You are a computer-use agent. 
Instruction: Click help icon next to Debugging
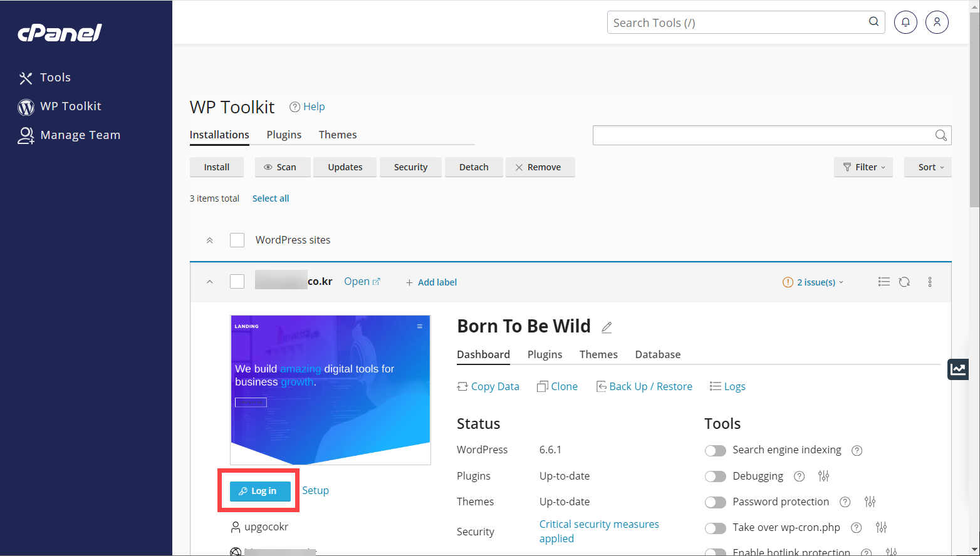pyautogui.click(x=799, y=476)
